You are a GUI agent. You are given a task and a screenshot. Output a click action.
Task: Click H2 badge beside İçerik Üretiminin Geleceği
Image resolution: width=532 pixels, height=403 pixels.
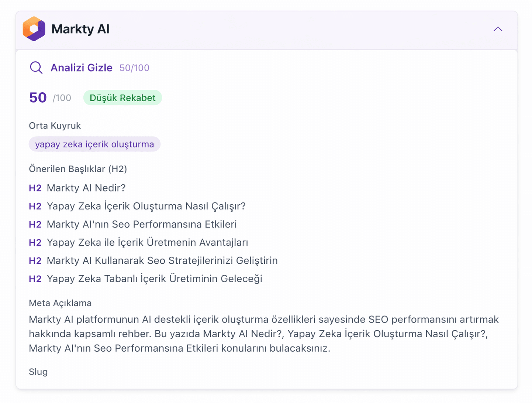tap(35, 279)
